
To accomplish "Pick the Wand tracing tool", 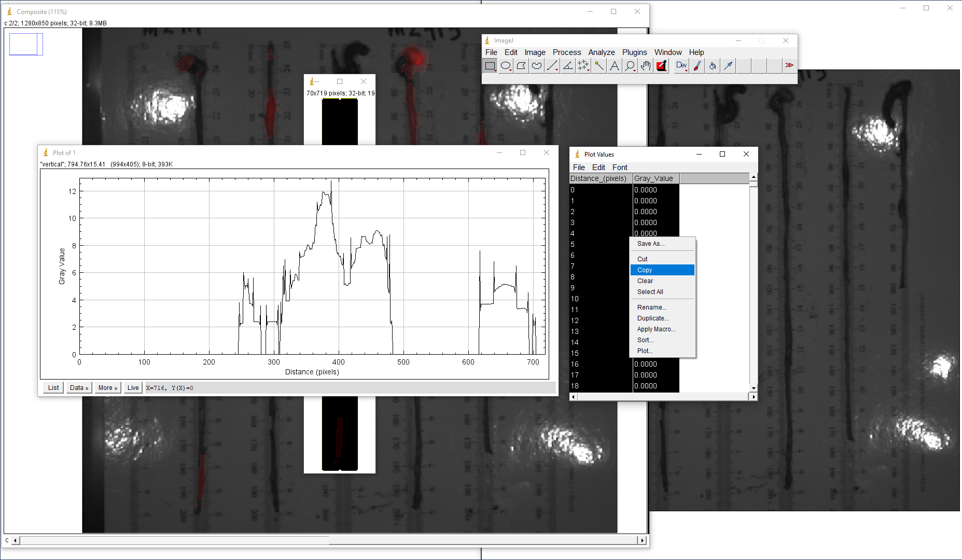I will coord(599,66).
